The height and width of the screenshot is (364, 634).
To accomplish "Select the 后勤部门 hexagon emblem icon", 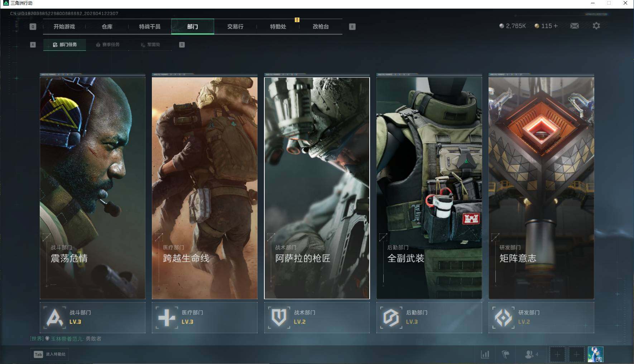I will tap(391, 317).
